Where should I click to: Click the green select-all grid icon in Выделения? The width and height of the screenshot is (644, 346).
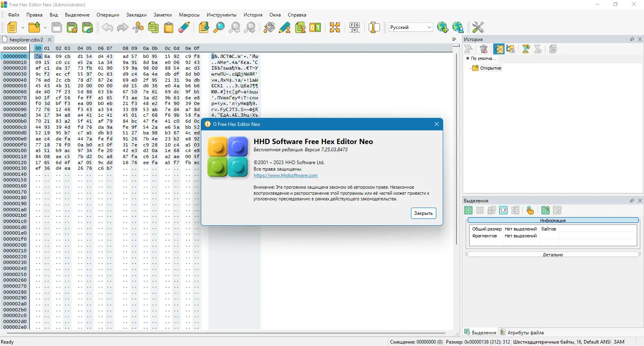coord(468,210)
